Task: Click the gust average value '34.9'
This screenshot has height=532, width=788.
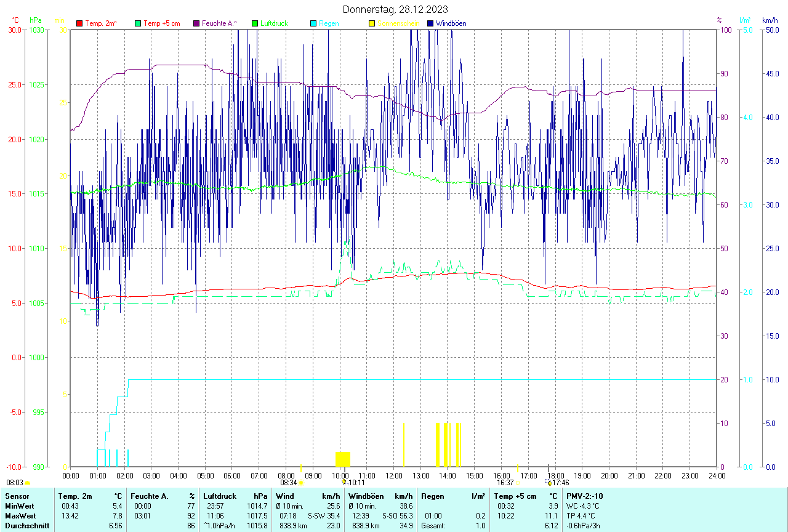Action: point(406,526)
